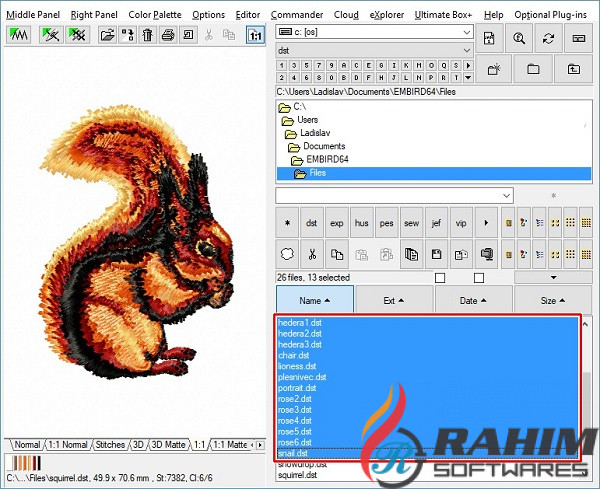Filter files by sew format
The height and width of the screenshot is (489, 600).
411,223
